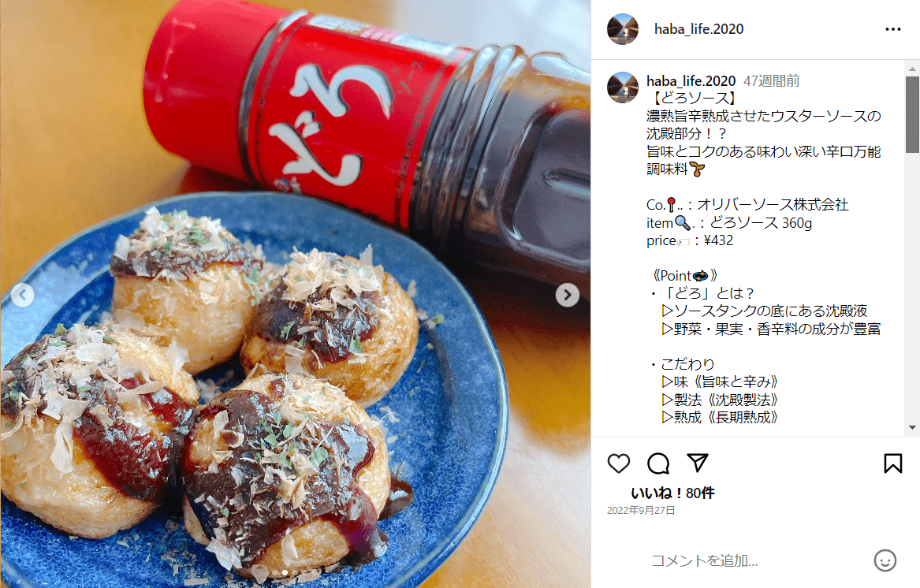Open the three-dot more options menu
This screenshot has width=920, height=588.
893,29
